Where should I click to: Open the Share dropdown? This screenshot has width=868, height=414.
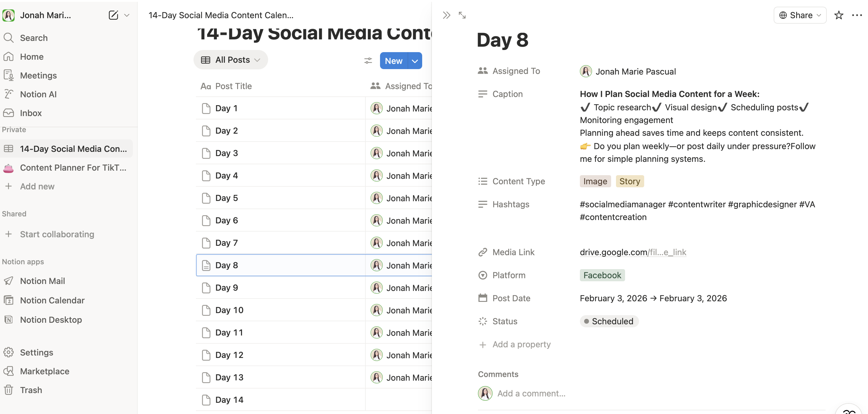(800, 15)
